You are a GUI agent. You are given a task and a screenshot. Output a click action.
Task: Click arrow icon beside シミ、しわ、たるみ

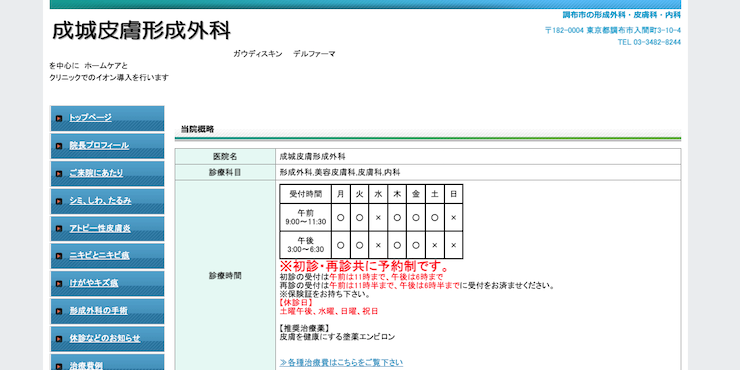[x=59, y=201]
